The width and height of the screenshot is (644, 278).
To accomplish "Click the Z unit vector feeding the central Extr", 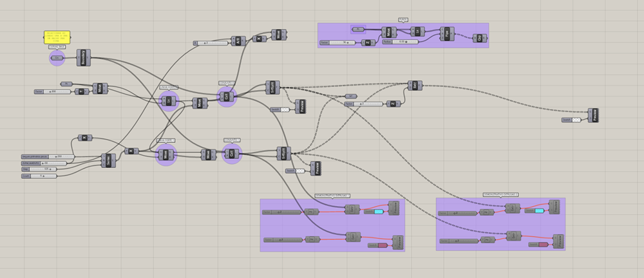I will tap(393, 104).
